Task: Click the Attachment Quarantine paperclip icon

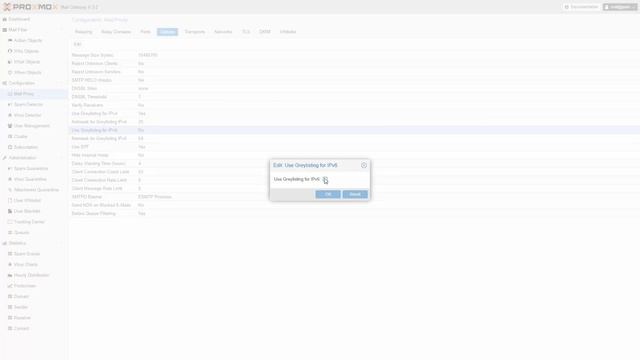Action: tap(10, 190)
